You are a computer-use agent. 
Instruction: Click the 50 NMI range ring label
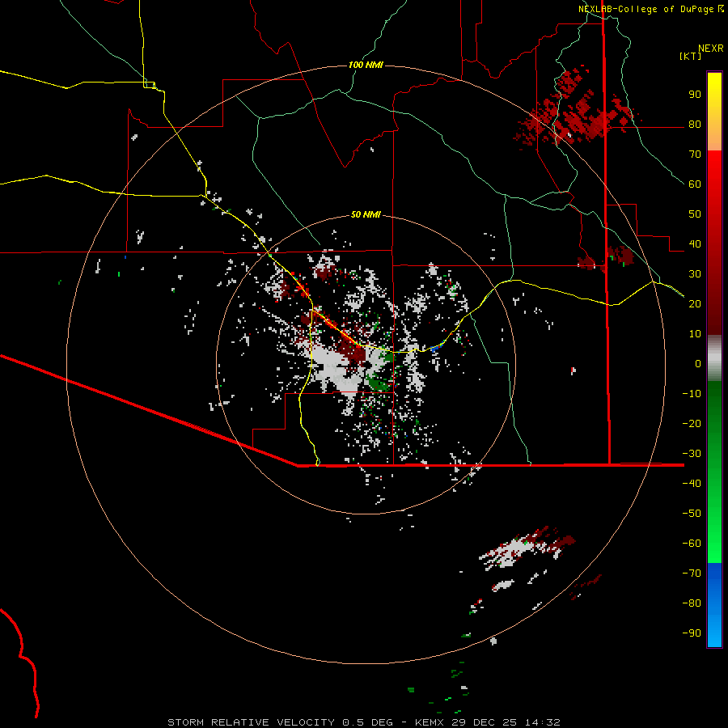[x=366, y=214]
